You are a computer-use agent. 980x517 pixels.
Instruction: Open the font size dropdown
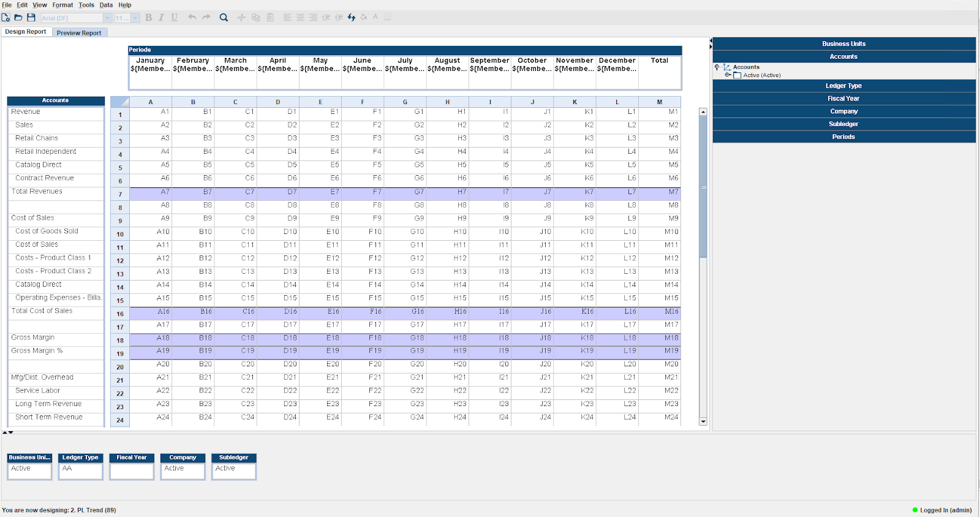pos(135,18)
